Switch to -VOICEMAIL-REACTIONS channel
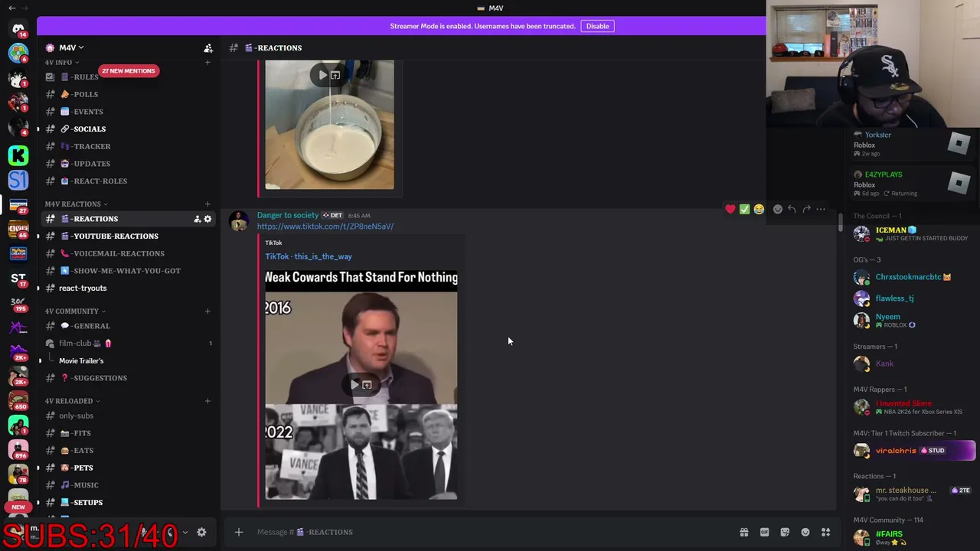 point(128,253)
